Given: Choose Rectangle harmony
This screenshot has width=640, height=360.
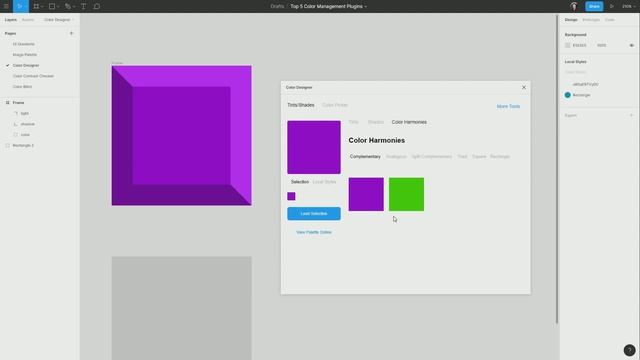Looking at the screenshot, I should [500, 156].
